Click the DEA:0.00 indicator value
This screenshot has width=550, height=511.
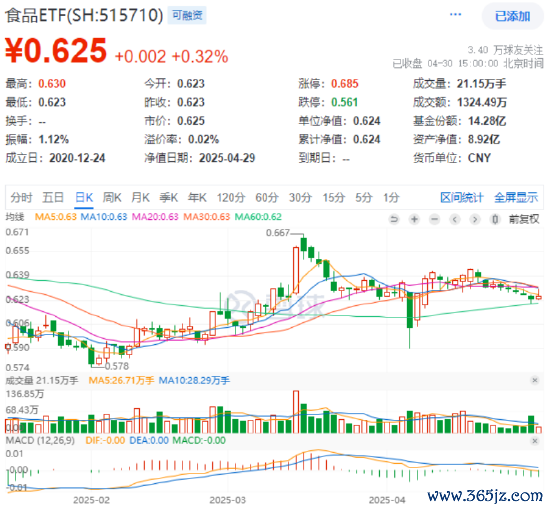(x=149, y=441)
